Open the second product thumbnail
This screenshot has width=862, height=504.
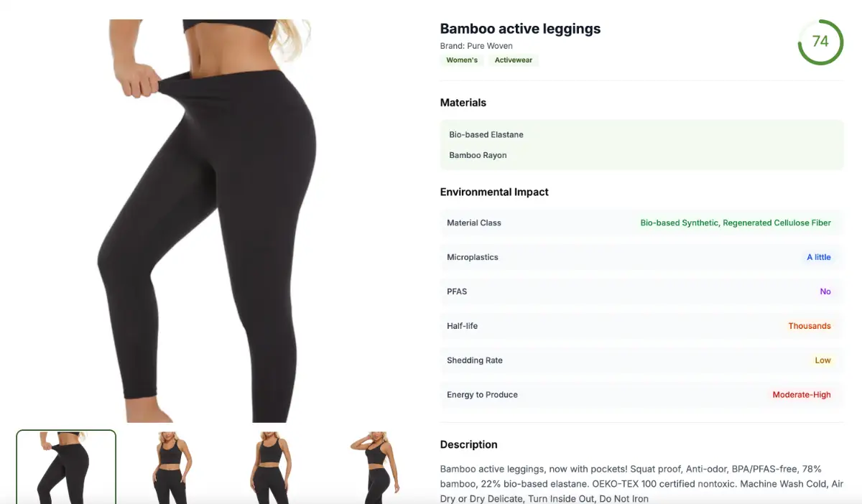pos(172,467)
